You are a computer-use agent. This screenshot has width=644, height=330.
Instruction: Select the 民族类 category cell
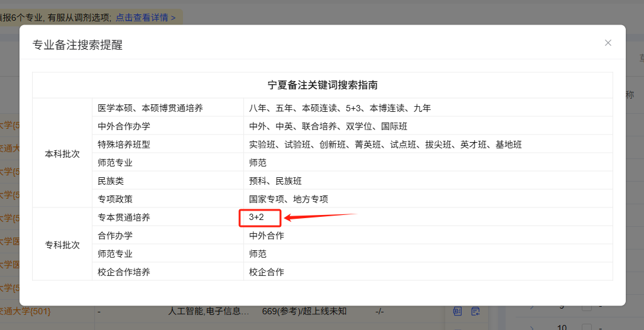click(x=168, y=181)
